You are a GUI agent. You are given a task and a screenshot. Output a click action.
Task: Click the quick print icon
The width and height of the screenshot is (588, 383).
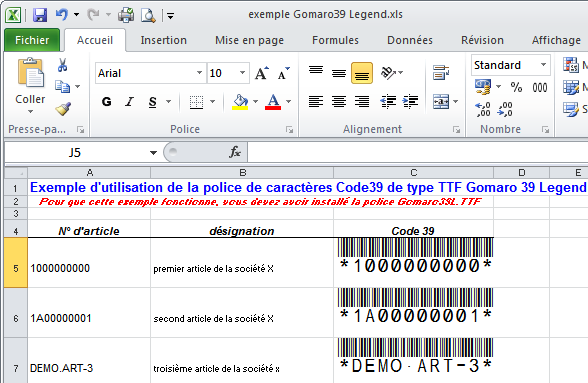[126, 15]
